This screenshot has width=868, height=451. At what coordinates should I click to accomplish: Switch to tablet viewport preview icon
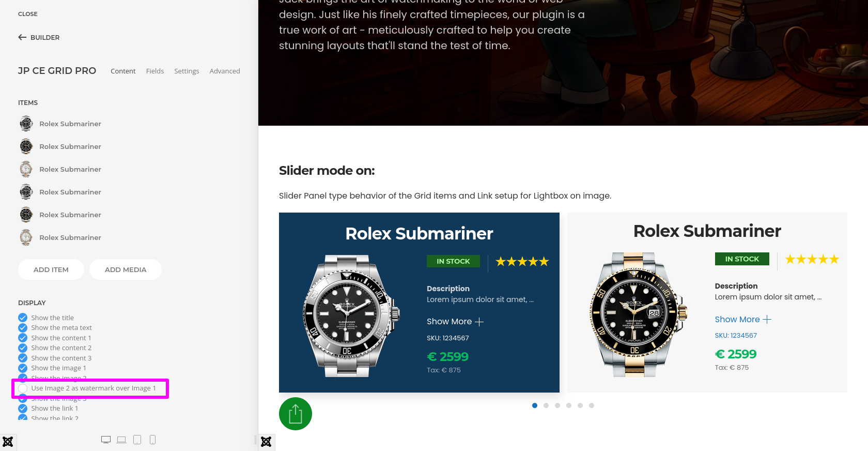click(137, 440)
